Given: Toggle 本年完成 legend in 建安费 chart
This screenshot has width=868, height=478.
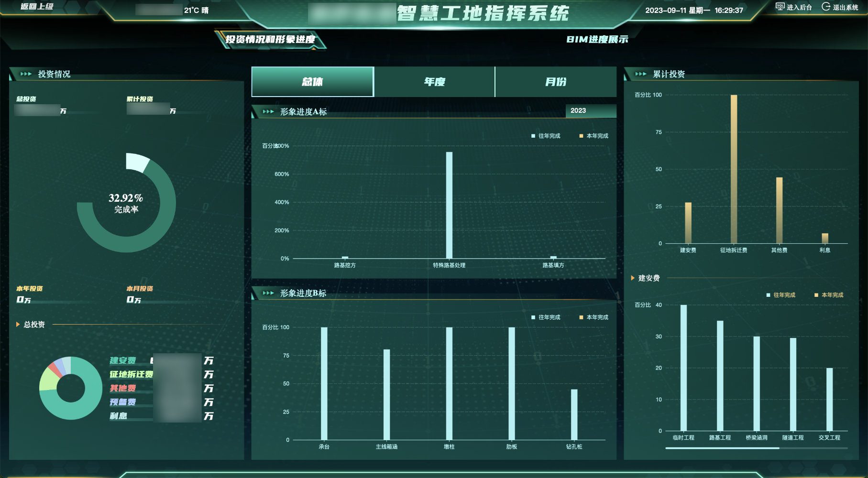Looking at the screenshot, I should pos(829,295).
